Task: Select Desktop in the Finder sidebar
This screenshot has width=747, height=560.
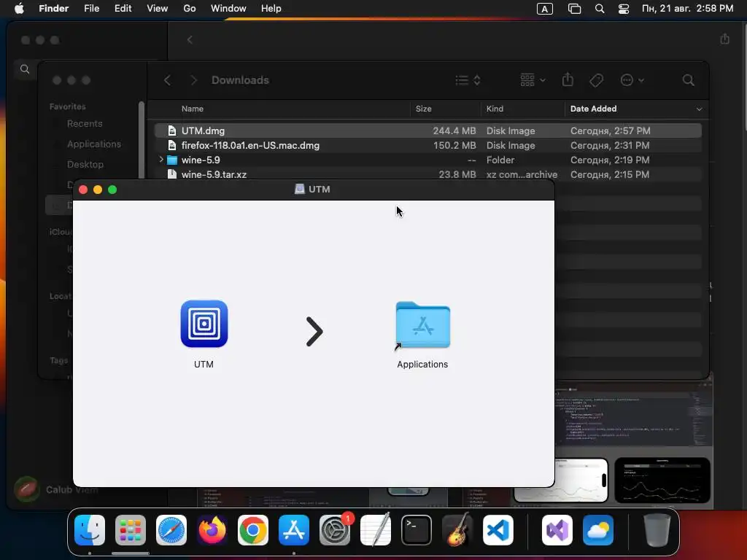Action: (85, 165)
